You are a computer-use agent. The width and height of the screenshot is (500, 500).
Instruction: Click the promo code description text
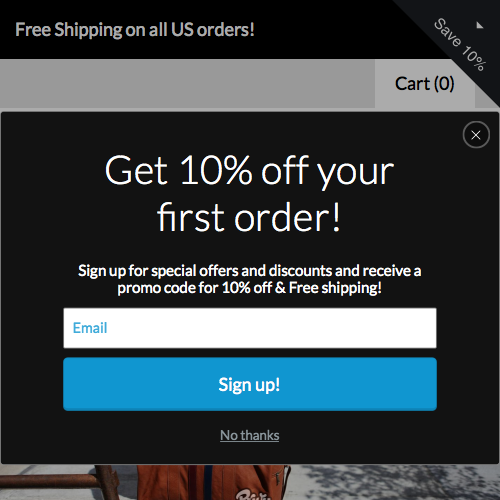(x=250, y=279)
